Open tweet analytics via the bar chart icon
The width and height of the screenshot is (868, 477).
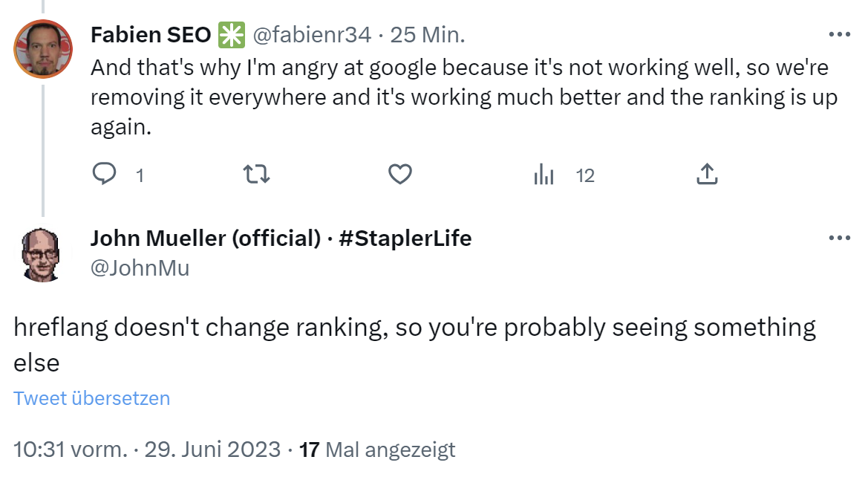pos(544,174)
